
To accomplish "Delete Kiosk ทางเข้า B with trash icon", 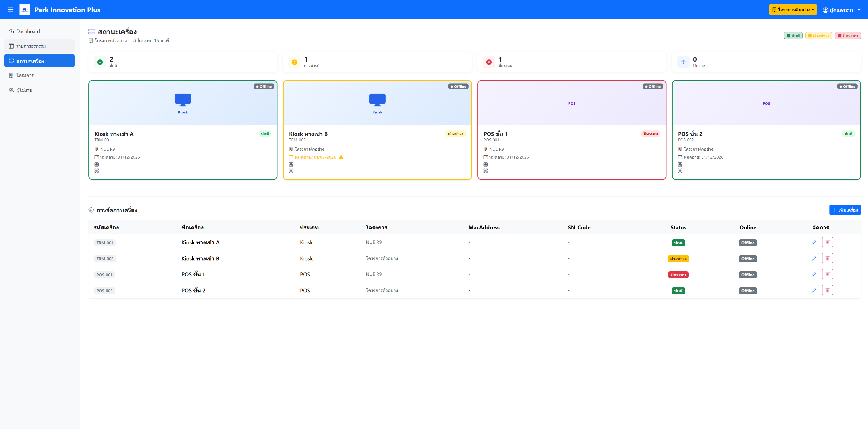I will [x=827, y=258].
